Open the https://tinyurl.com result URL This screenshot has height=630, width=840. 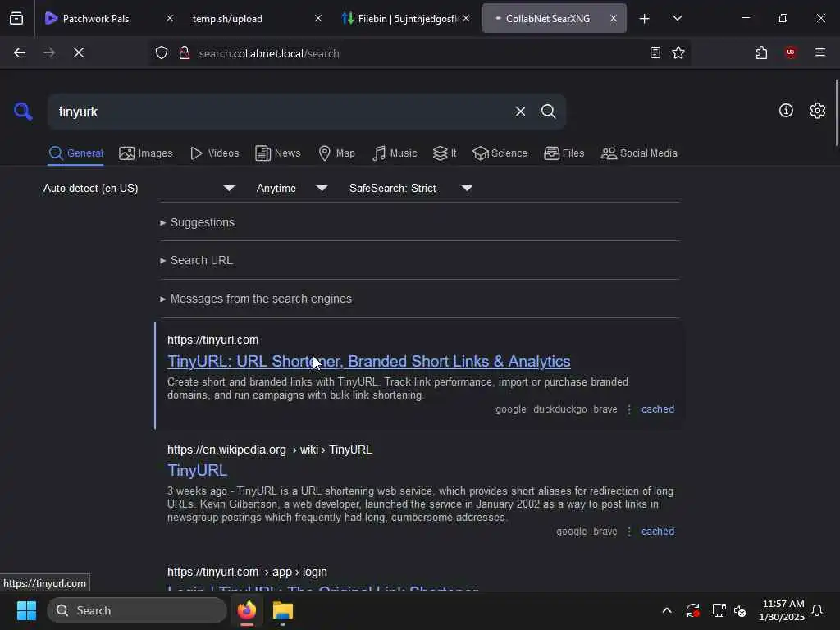(x=212, y=340)
